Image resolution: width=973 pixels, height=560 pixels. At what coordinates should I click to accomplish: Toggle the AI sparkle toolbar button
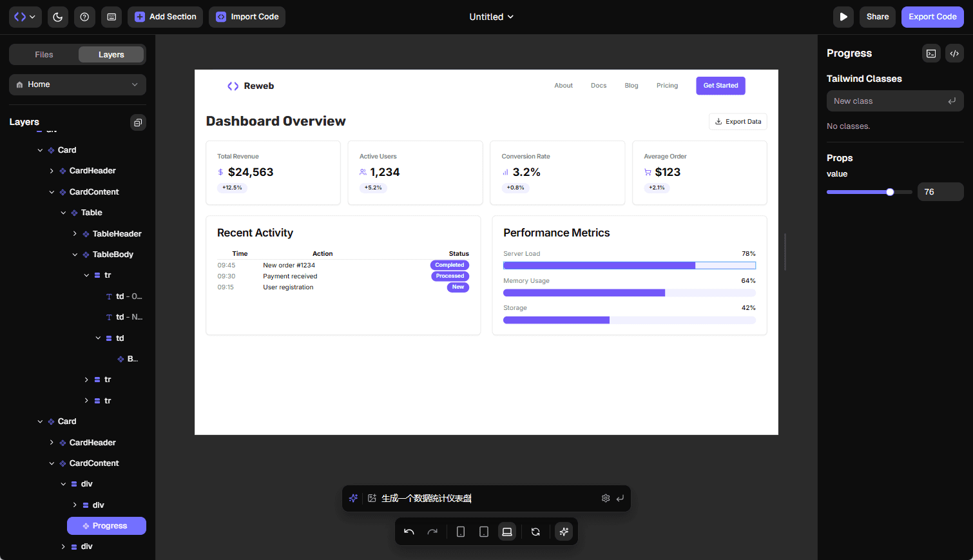click(564, 532)
